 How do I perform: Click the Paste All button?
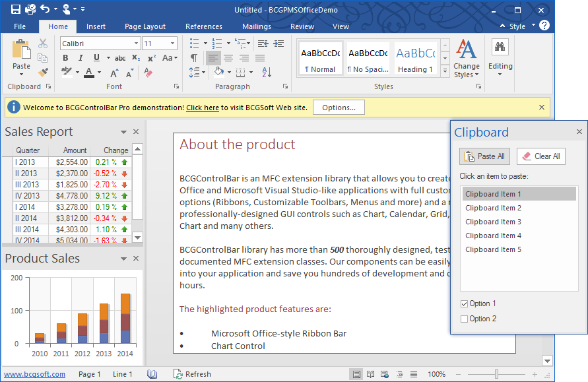(484, 156)
